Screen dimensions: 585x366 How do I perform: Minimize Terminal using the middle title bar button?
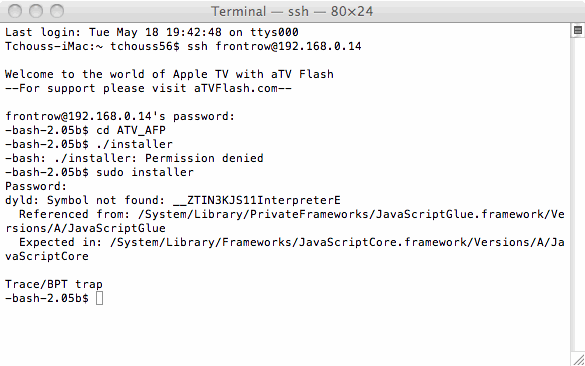click(36, 11)
